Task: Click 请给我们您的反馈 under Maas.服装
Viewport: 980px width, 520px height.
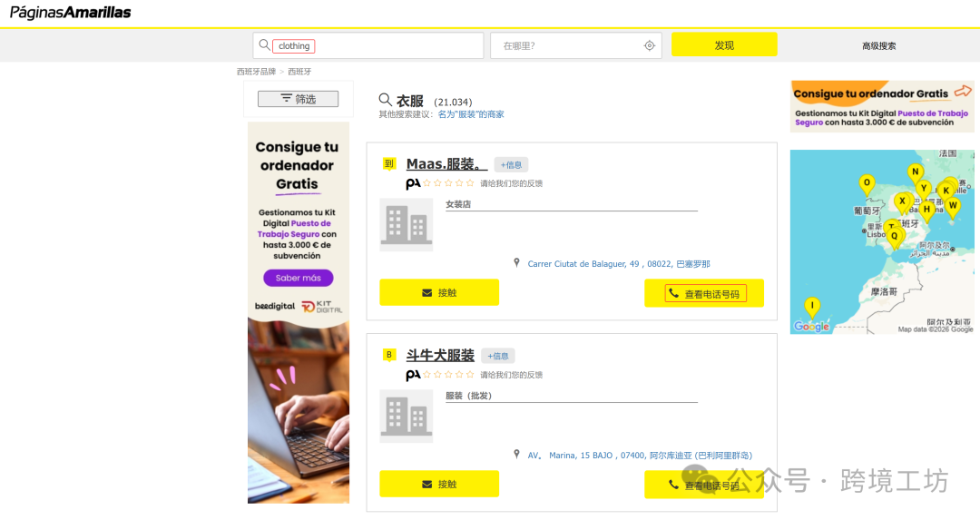Action: click(x=511, y=183)
